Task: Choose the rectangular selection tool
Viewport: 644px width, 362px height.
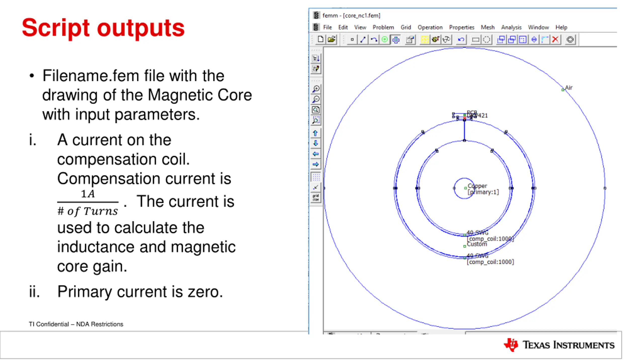Action: pos(475,39)
